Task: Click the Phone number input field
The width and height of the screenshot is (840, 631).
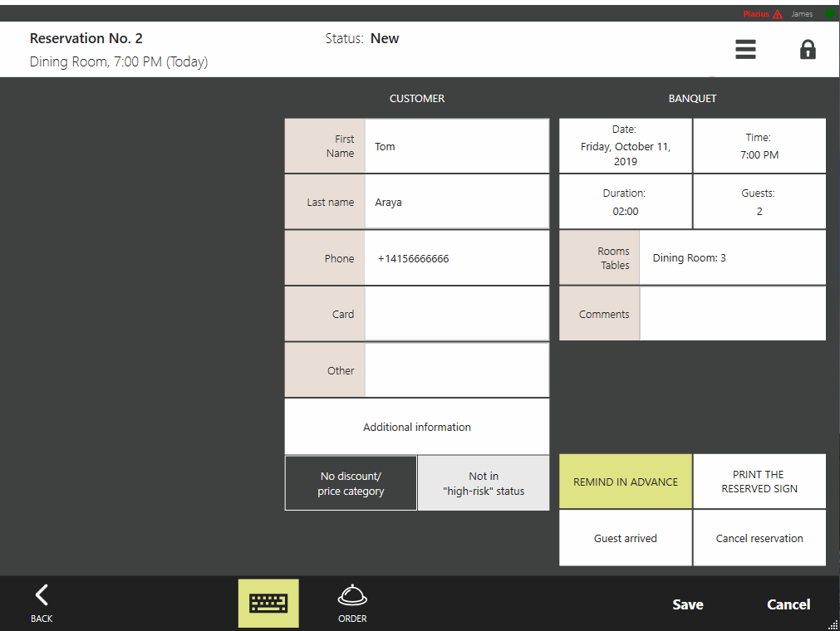Action: pos(457,258)
